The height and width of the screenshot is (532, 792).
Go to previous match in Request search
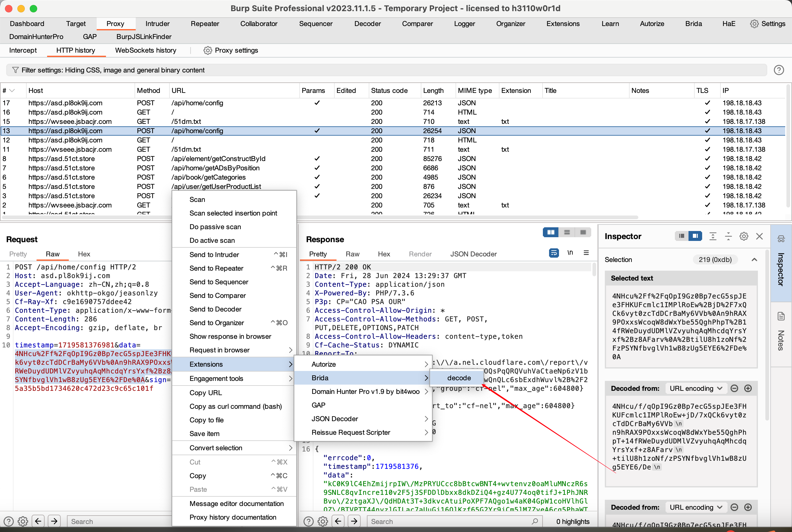[x=38, y=521]
